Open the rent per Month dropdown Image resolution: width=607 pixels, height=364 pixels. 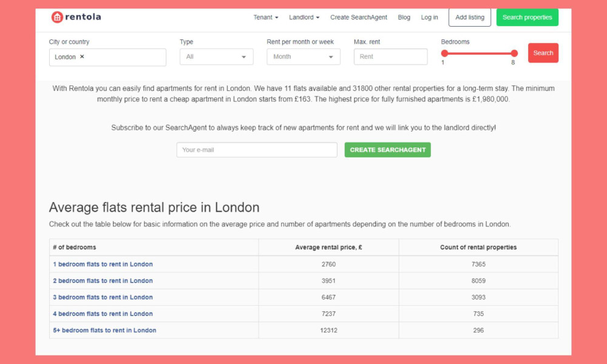tap(303, 56)
